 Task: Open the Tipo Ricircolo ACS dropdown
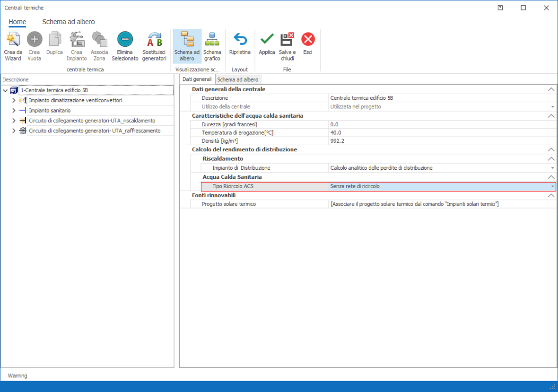click(x=552, y=187)
